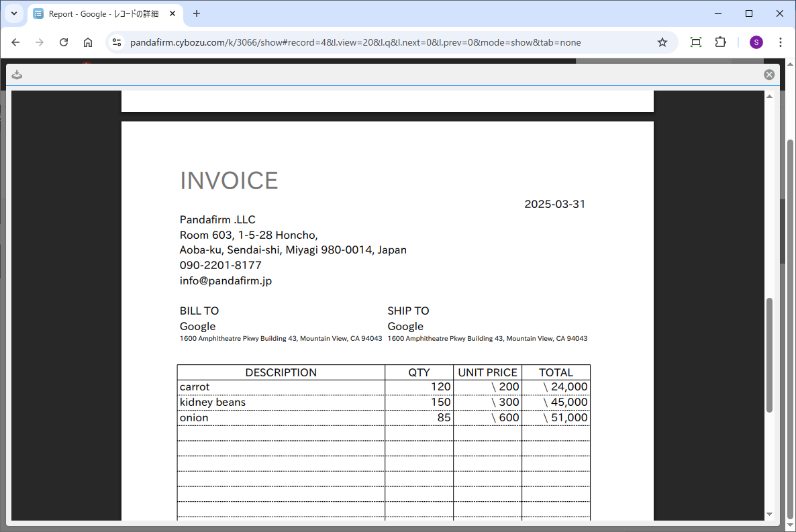
Task: Close the report preview overlay
Action: pos(769,74)
